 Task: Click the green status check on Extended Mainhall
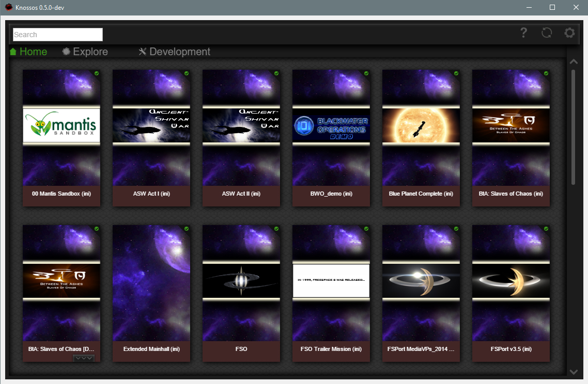pos(187,229)
